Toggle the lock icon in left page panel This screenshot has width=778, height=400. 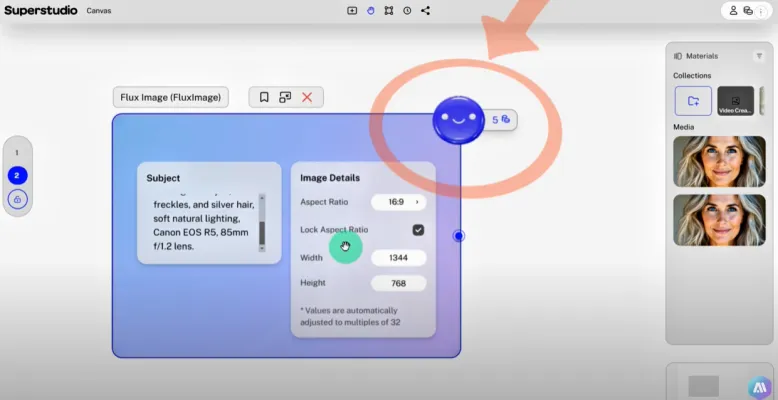(x=18, y=199)
